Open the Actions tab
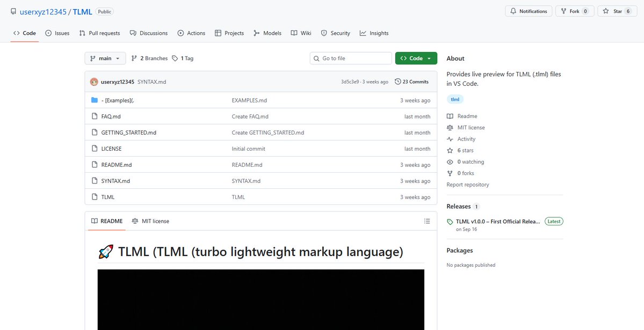 pyautogui.click(x=191, y=33)
